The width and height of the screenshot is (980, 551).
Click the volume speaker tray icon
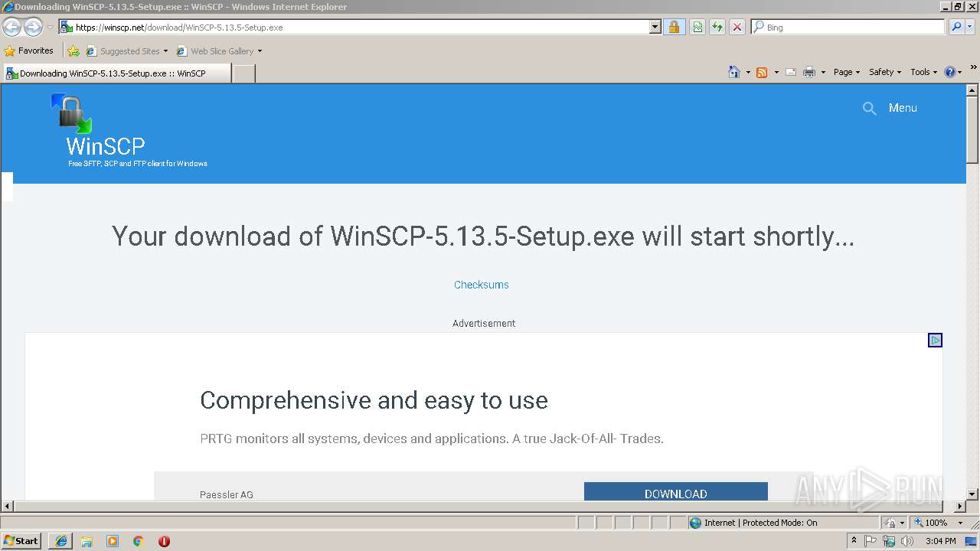coord(907,541)
